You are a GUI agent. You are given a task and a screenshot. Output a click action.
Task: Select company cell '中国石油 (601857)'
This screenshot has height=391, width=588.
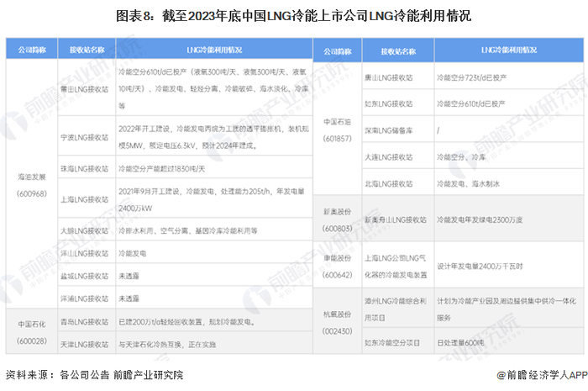click(337, 130)
